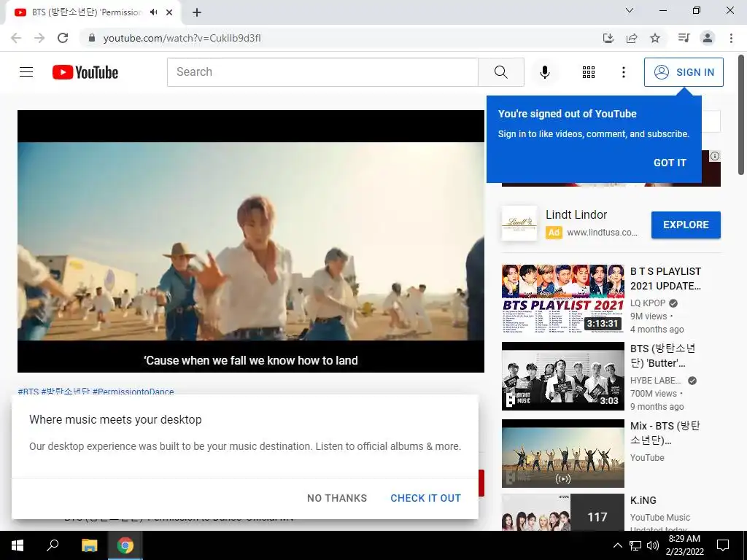Click the ad info icon

pyautogui.click(x=715, y=156)
